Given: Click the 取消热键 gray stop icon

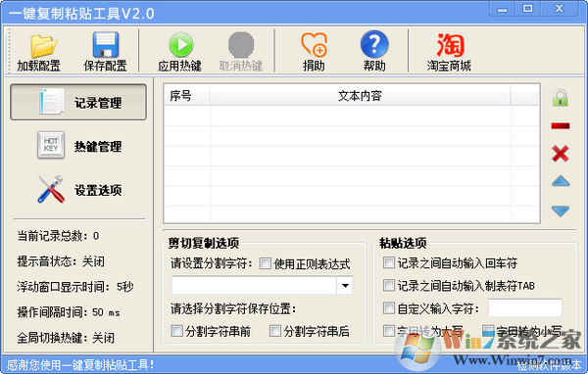Looking at the screenshot, I should 241,45.
